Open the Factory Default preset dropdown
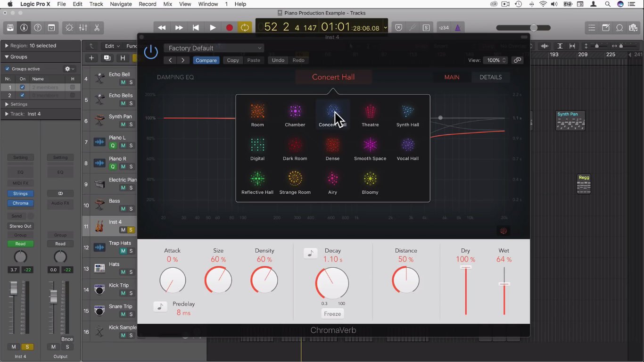 pos(214,48)
